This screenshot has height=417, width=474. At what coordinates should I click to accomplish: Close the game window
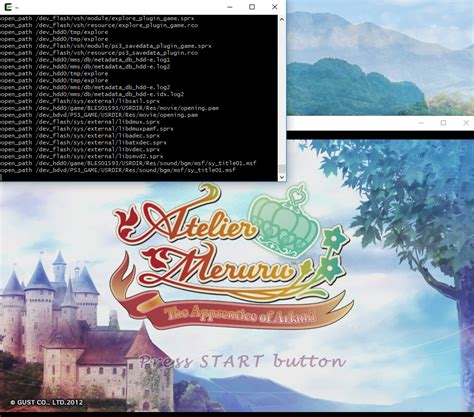tap(466, 123)
